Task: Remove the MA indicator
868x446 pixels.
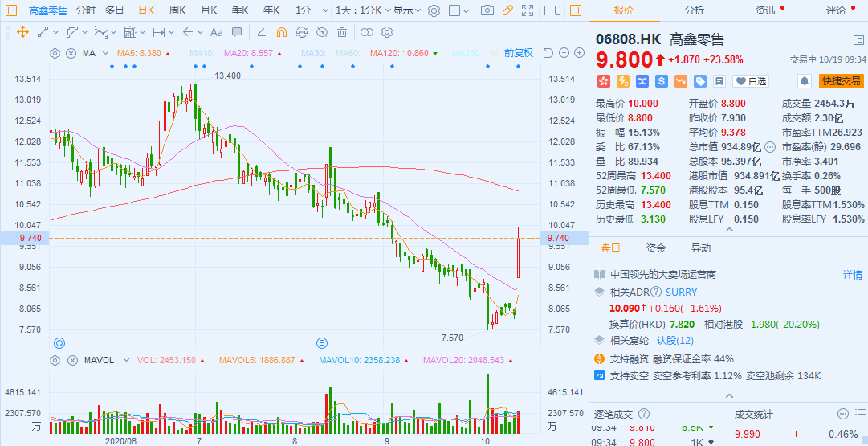Action: (x=71, y=53)
